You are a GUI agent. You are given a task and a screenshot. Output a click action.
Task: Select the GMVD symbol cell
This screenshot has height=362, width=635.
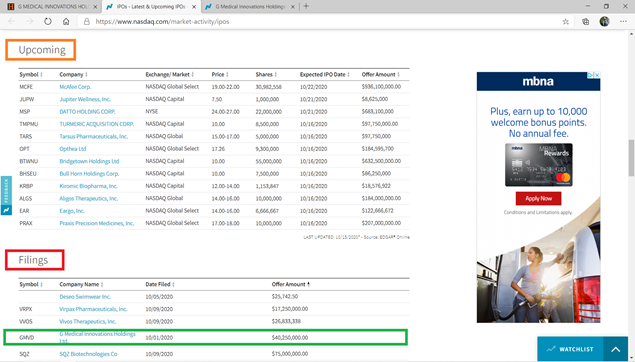pos(27,337)
